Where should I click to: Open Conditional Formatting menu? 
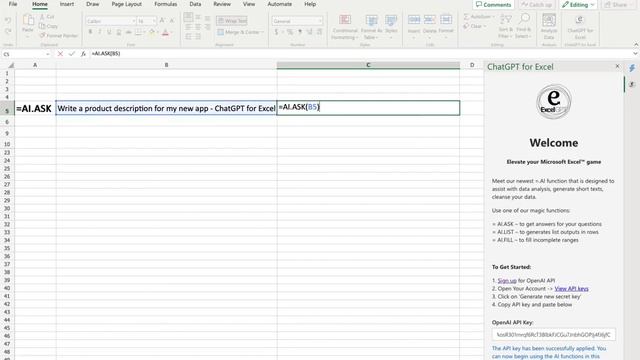coord(345,27)
